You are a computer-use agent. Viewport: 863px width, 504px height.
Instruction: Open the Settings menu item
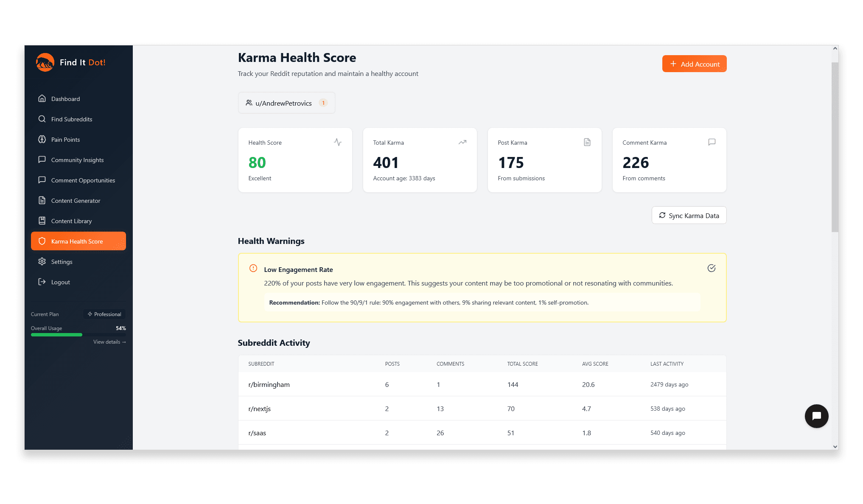[42, 261]
